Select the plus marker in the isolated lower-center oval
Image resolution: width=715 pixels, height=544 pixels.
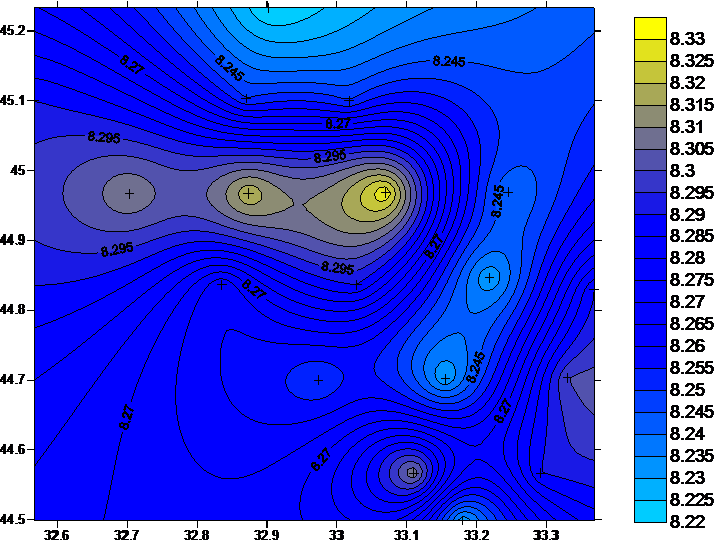[318, 380]
